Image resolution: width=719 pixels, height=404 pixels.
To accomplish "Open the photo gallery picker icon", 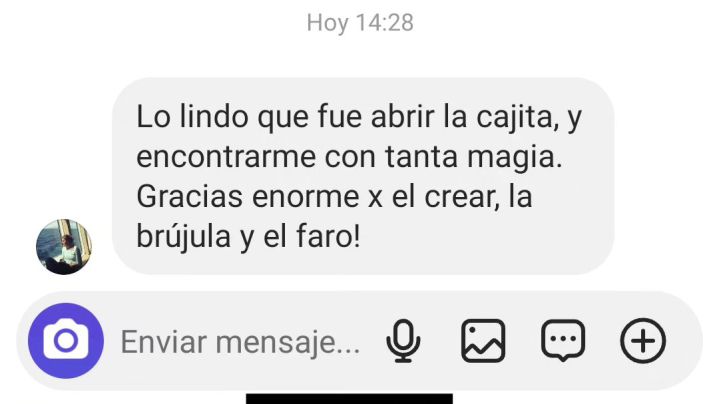I will pos(483,341).
